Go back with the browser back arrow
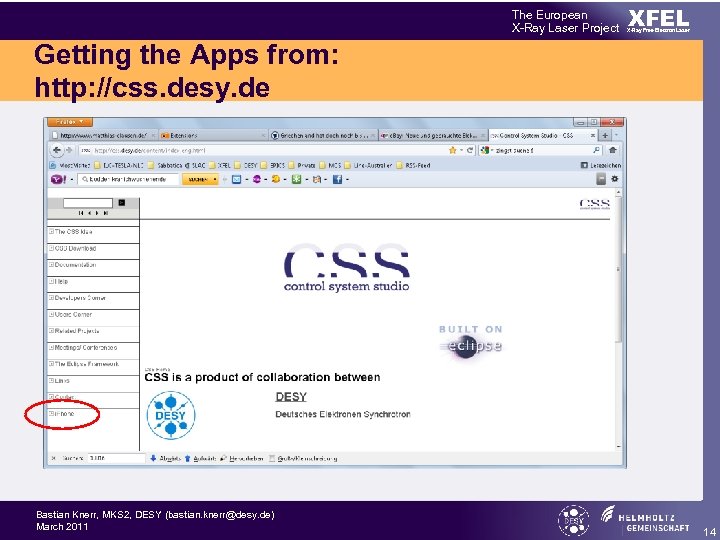 (x=56, y=150)
